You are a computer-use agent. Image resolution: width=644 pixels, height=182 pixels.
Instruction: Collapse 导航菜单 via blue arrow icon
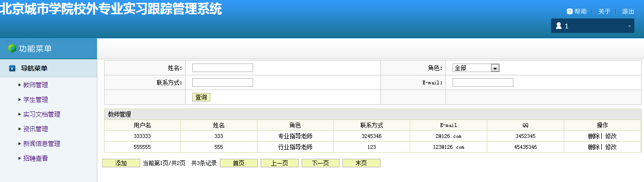coord(12,68)
